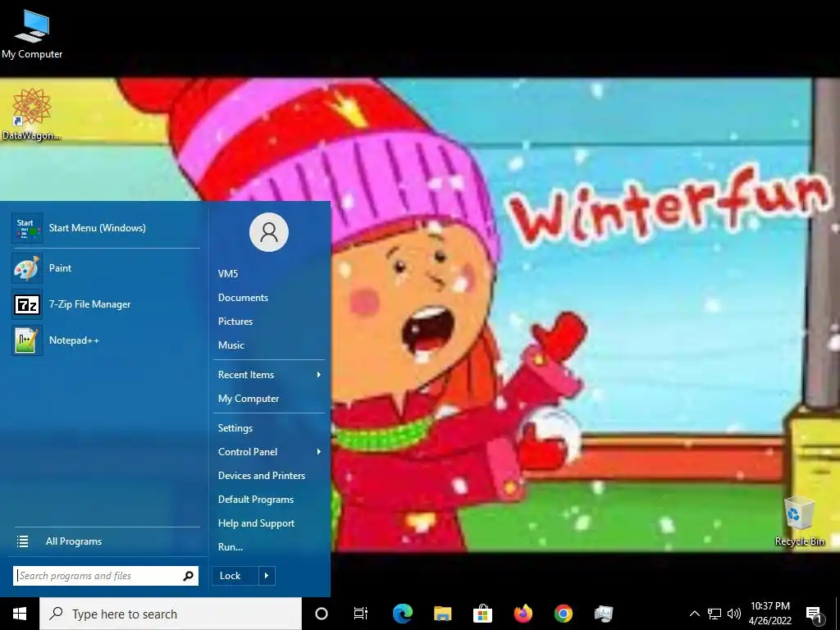Screen dimensions: 840x630
Task: Open Microsoft Store from taskbar
Action: (x=482, y=614)
